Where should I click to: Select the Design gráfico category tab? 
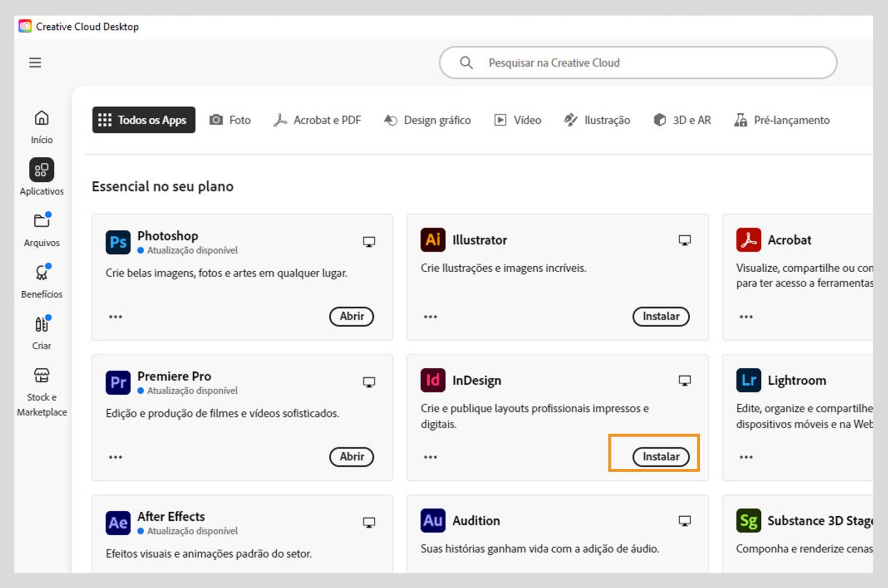pyautogui.click(x=427, y=120)
